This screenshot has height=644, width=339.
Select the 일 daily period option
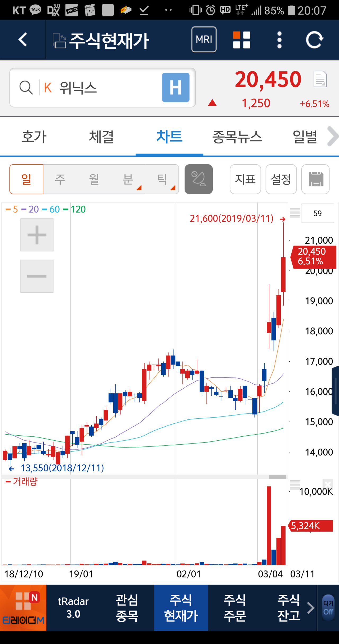[26, 179]
